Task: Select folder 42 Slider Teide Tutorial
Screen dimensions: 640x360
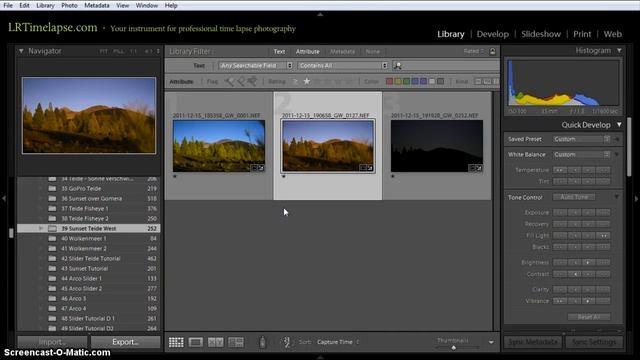Action: pos(89,259)
